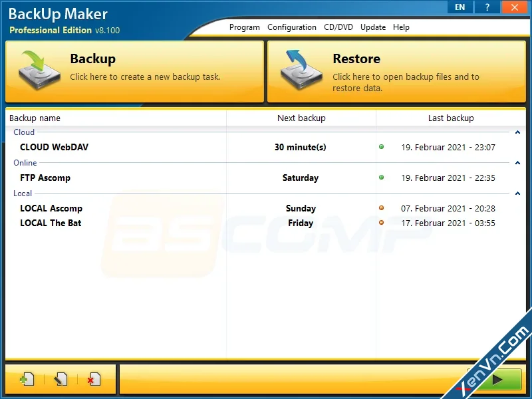Click last backup date 19. Februar 2021 - 23:07
Viewport: 532px width, 399px height.
pyautogui.click(x=448, y=147)
